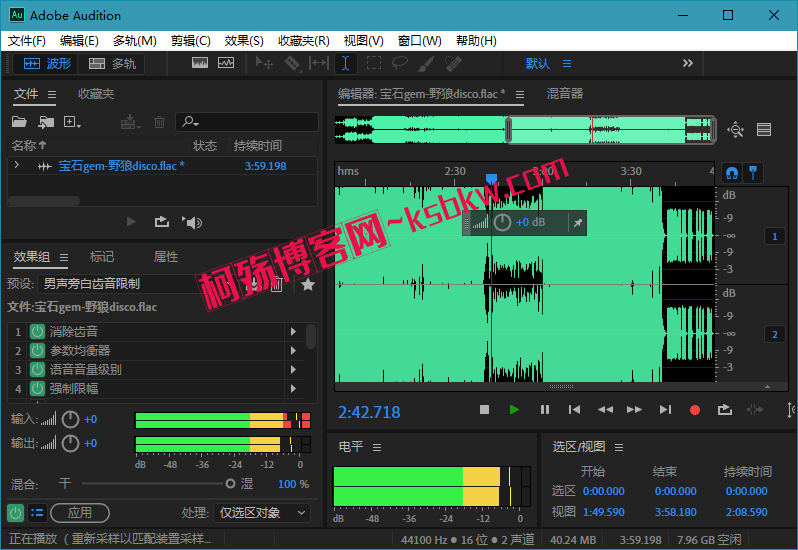Open the 强制限幅 slot arrow menu
Screen dimensions: 798x550
[293, 389]
